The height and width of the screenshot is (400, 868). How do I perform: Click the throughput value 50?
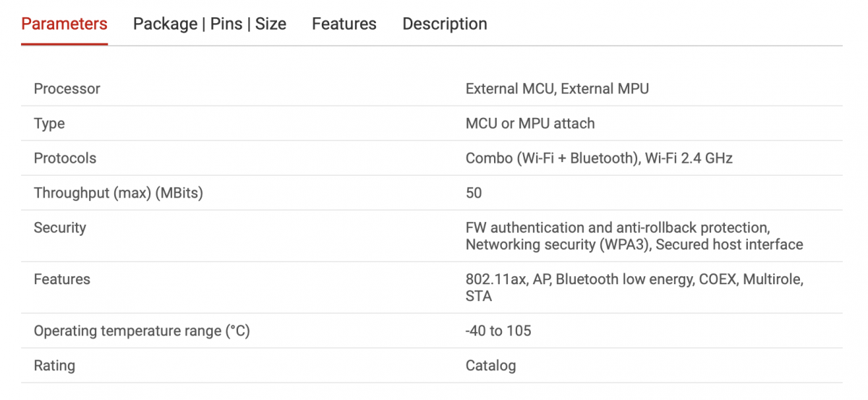point(474,193)
